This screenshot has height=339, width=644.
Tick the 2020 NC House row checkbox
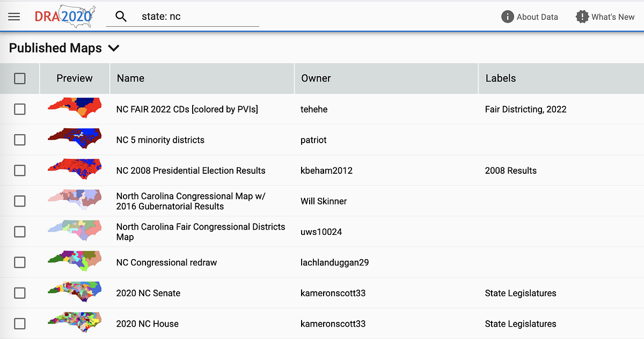click(20, 323)
